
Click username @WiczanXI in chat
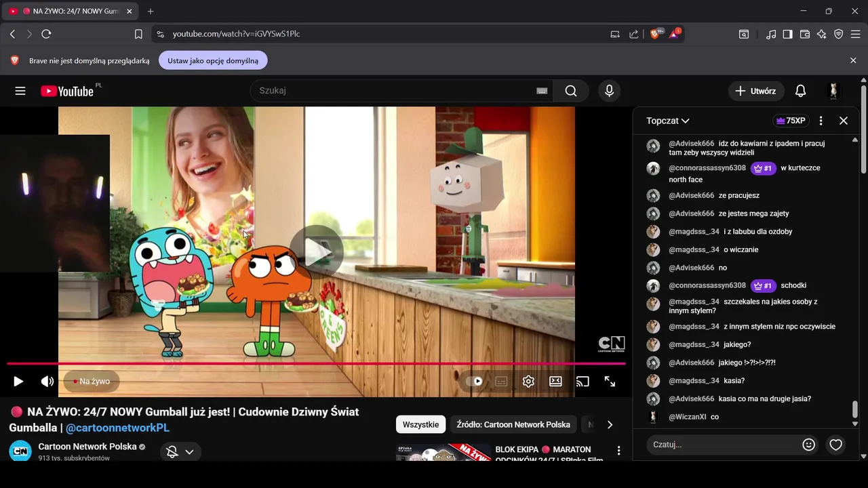point(688,417)
